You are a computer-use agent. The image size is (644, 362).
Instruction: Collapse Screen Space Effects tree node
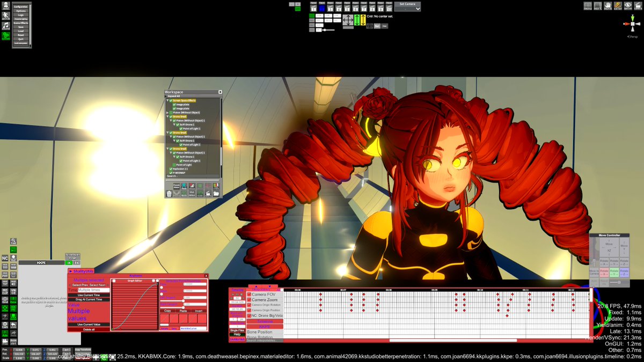click(x=167, y=101)
